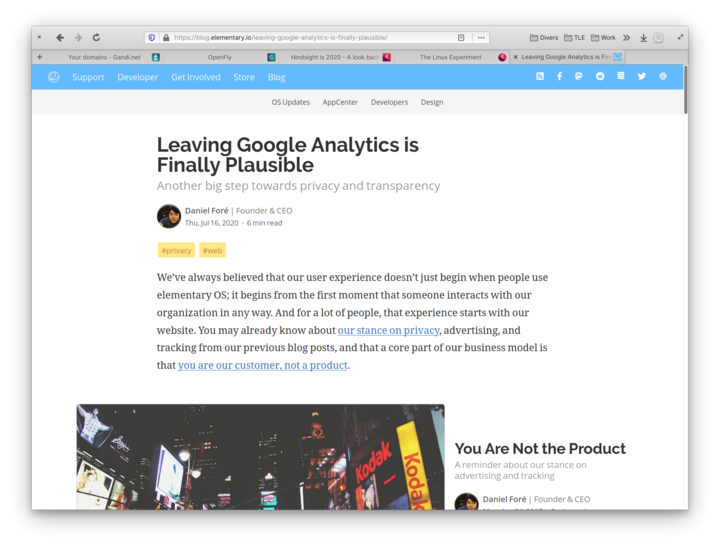Select the OS Updates category

click(x=291, y=102)
